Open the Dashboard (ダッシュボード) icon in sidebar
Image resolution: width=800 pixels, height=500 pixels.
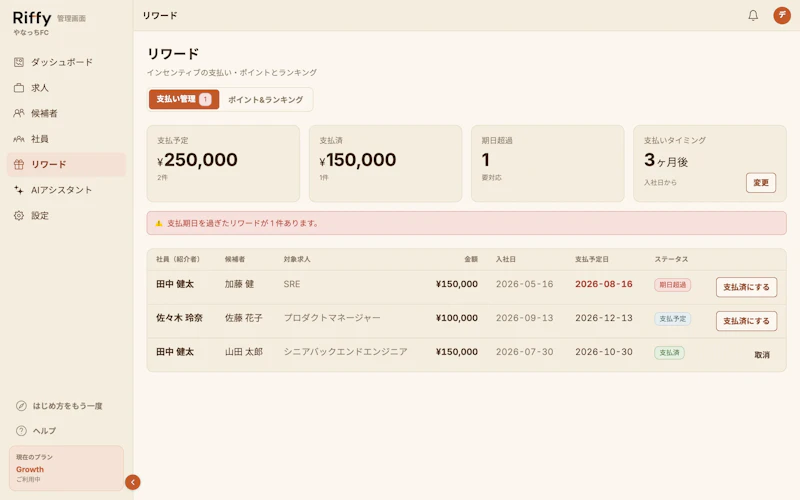point(19,62)
